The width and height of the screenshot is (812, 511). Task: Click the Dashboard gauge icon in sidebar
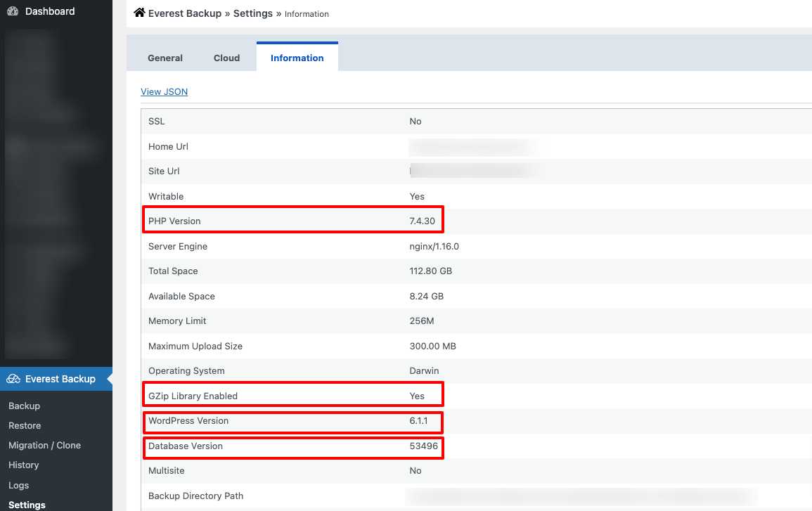13,11
